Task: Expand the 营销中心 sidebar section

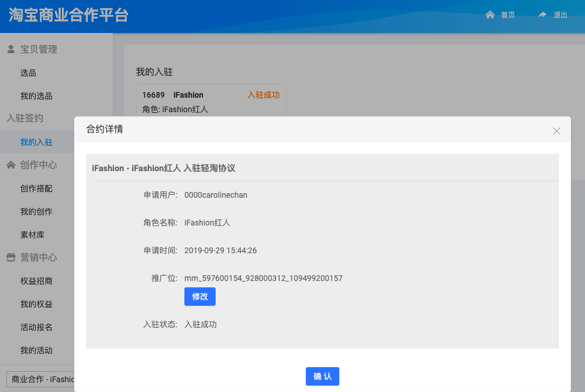Action: (39, 258)
